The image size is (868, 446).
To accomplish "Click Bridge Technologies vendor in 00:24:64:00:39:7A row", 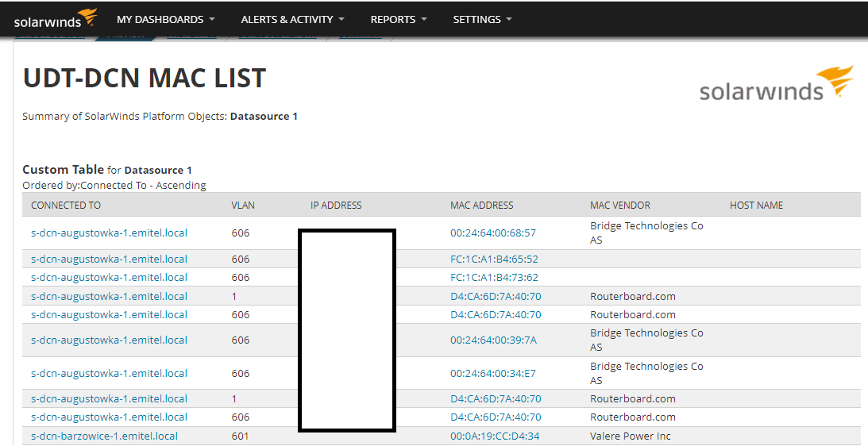I will pos(646,340).
